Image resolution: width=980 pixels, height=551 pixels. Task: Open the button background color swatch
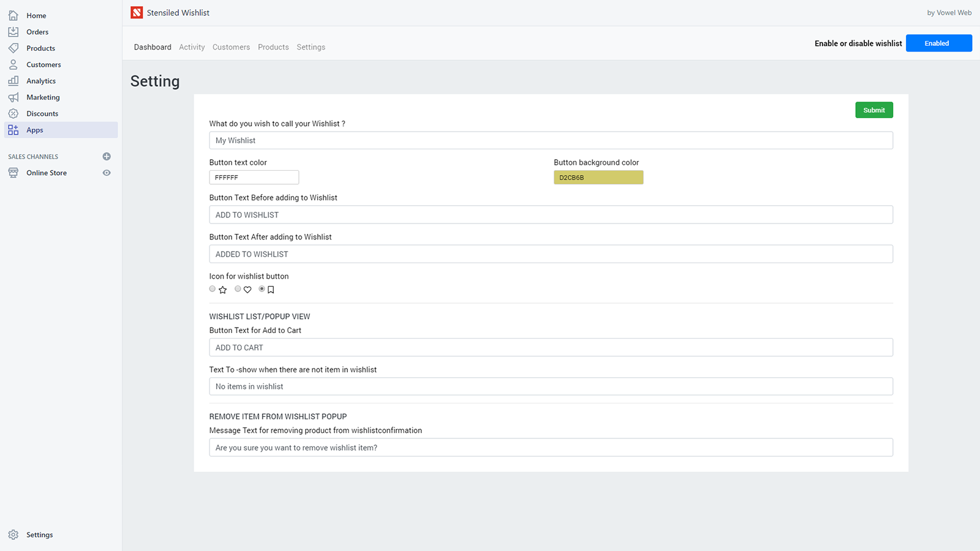tap(598, 178)
